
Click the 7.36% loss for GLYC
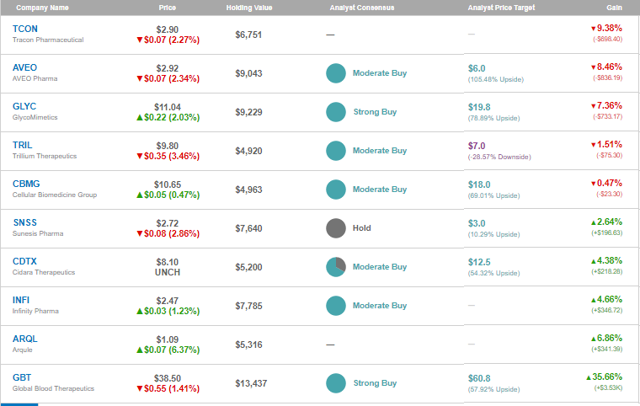(x=607, y=106)
